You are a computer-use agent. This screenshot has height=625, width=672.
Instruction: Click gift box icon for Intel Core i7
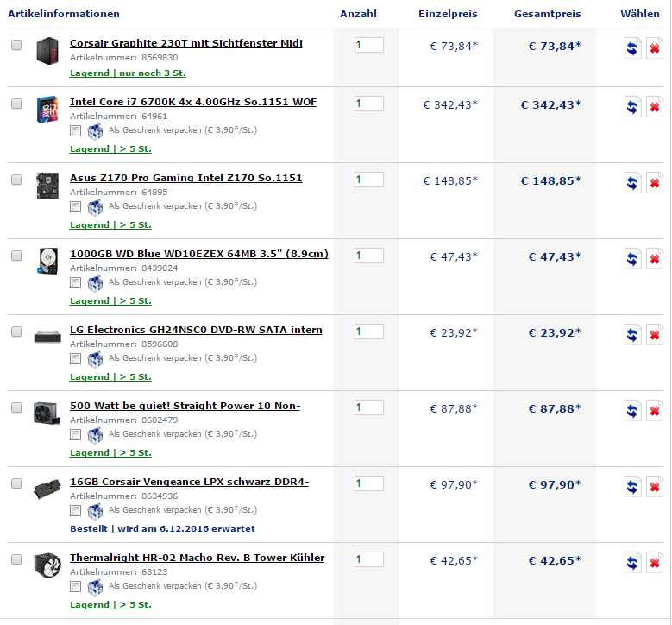tap(95, 132)
